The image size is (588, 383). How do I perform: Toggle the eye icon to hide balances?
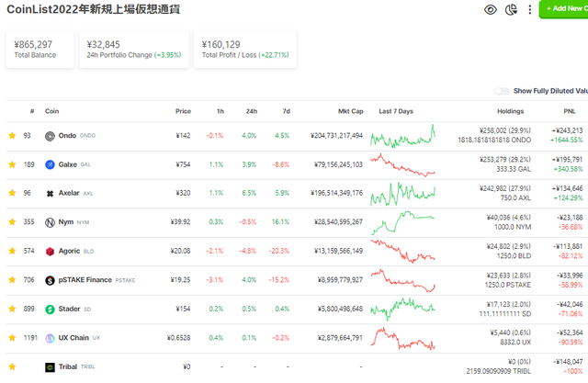[490, 9]
